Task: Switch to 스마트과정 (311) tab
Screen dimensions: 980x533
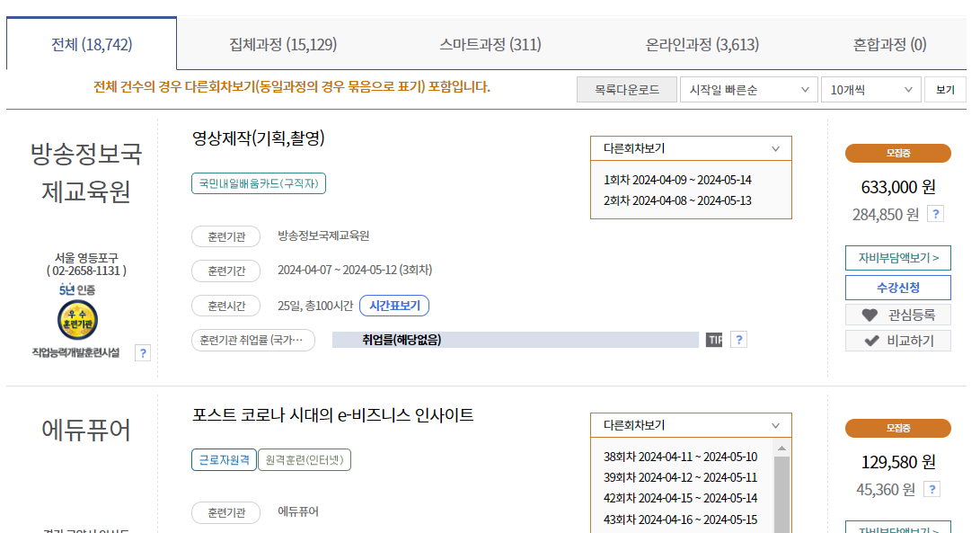Action: click(x=490, y=44)
